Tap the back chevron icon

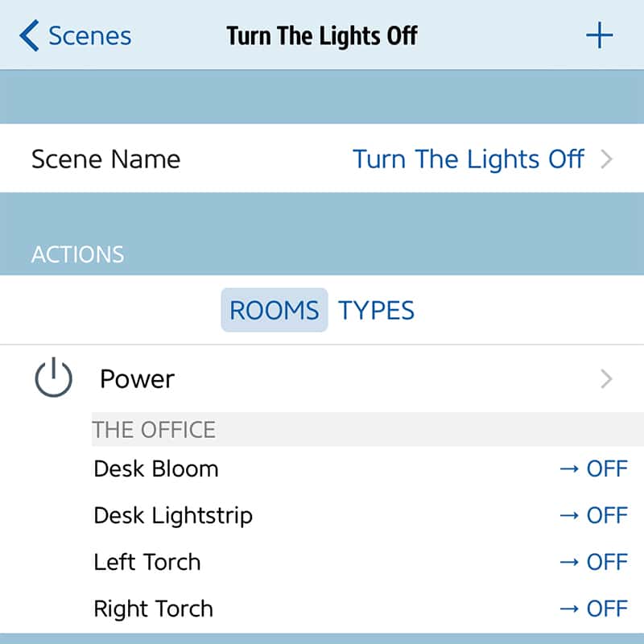coord(30,36)
